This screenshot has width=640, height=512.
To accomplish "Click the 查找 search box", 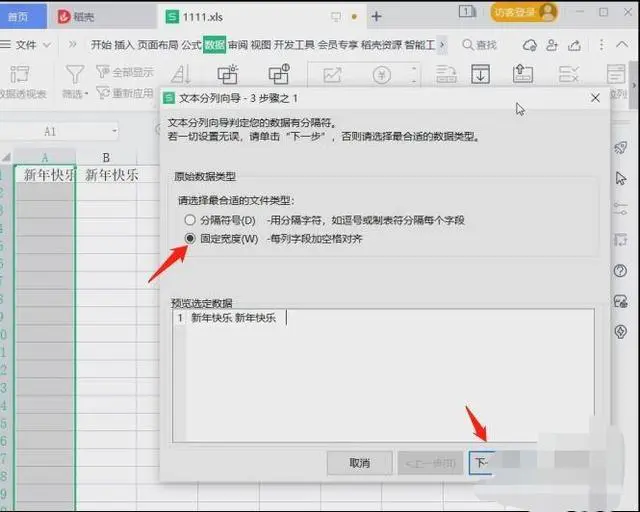I will click(479, 45).
